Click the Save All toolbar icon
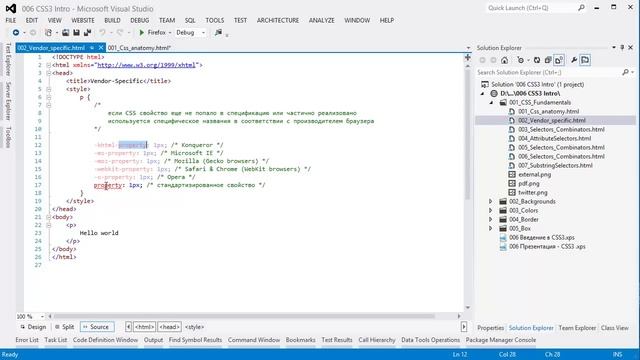Image resolution: width=640 pixels, height=360 pixels. 87,32
